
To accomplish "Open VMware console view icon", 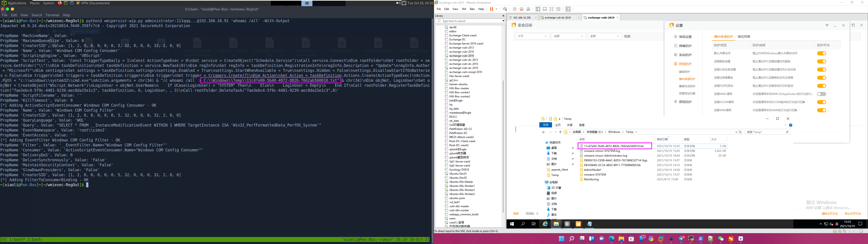I will coord(568,9).
